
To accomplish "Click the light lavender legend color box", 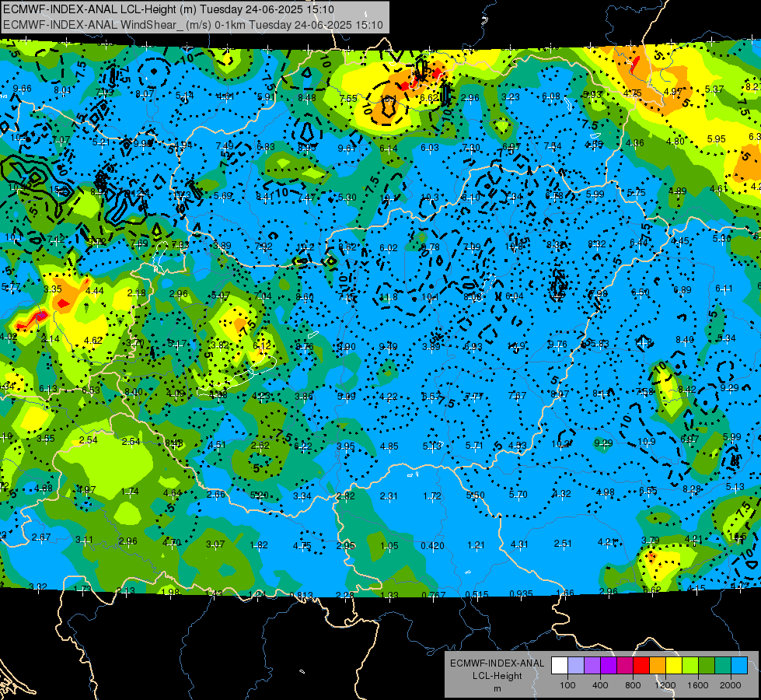I will [576, 666].
